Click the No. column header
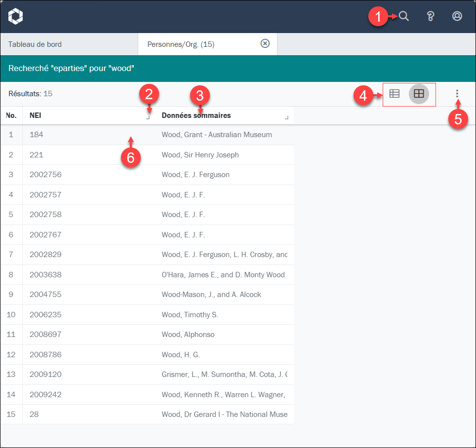 11,115
